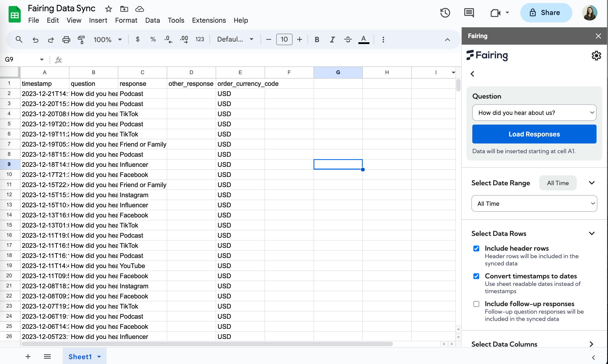Open Fairing add-on settings gear

[596, 55]
